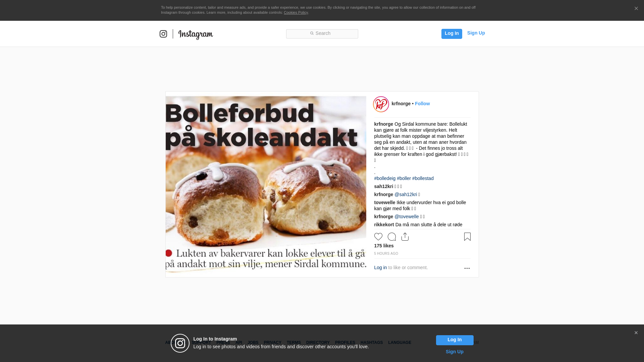Share the post using share icon
The width and height of the screenshot is (644, 362).
tap(405, 237)
